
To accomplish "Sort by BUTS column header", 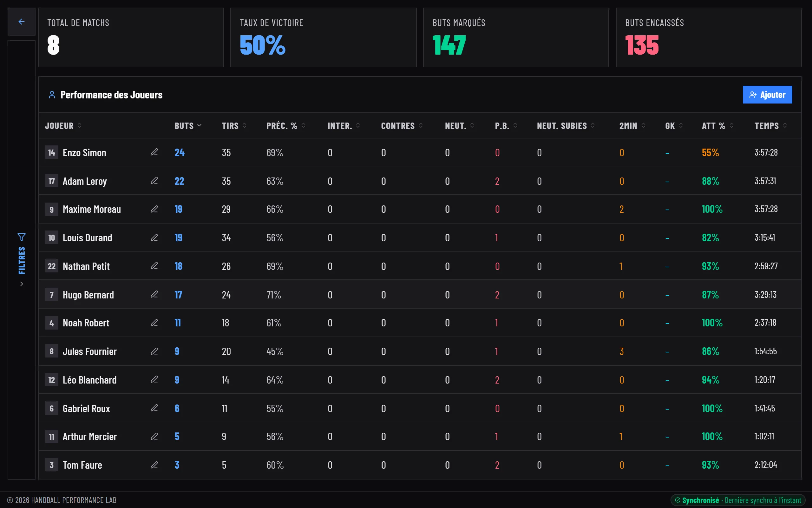I will [x=188, y=126].
